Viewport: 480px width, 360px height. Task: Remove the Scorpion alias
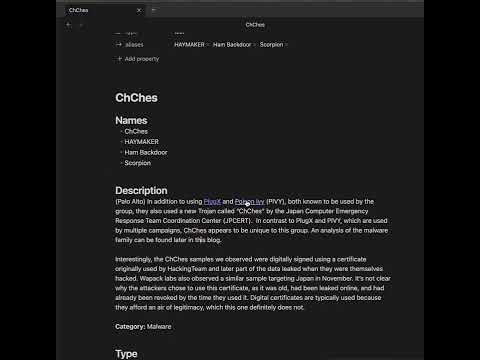pos(286,45)
